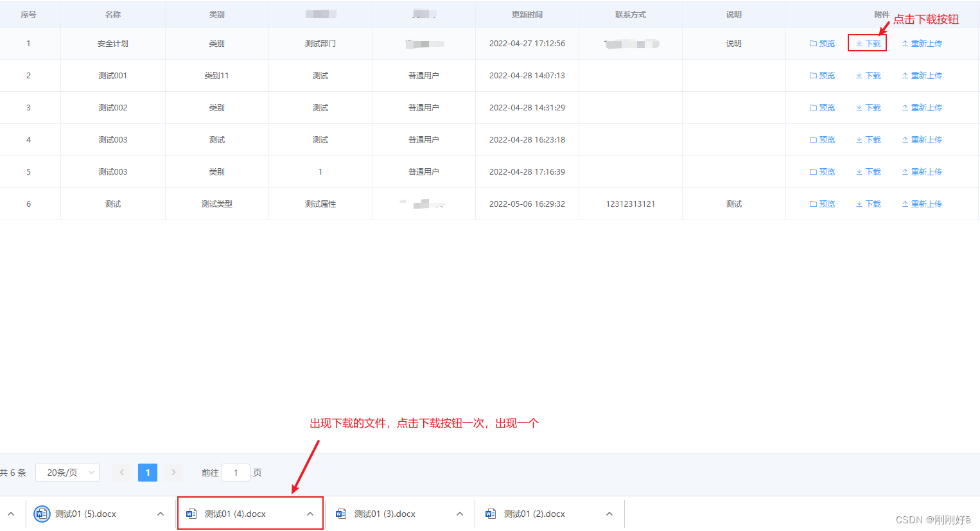980x531 pixels.
Task: Click the 名称 column header
Action: (113, 14)
